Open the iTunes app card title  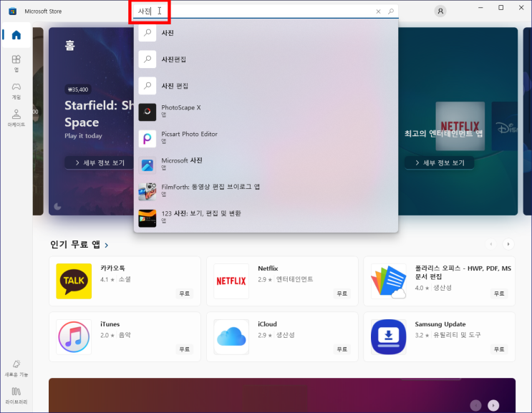click(x=110, y=324)
